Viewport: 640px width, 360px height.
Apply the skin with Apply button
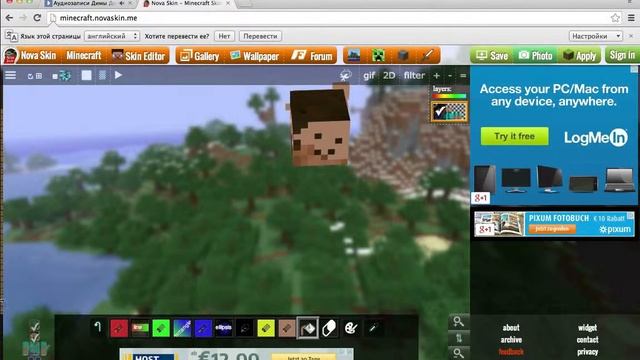(x=580, y=56)
